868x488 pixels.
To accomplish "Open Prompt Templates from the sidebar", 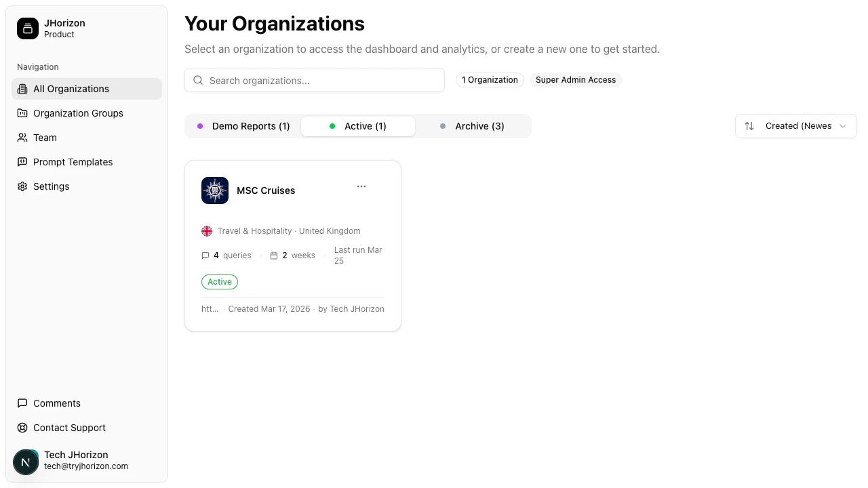I will click(x=22, y=162).
